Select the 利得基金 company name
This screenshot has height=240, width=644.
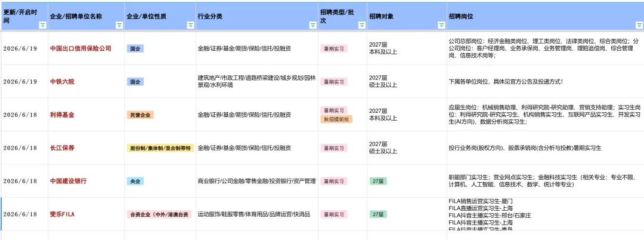pos(63,115)
